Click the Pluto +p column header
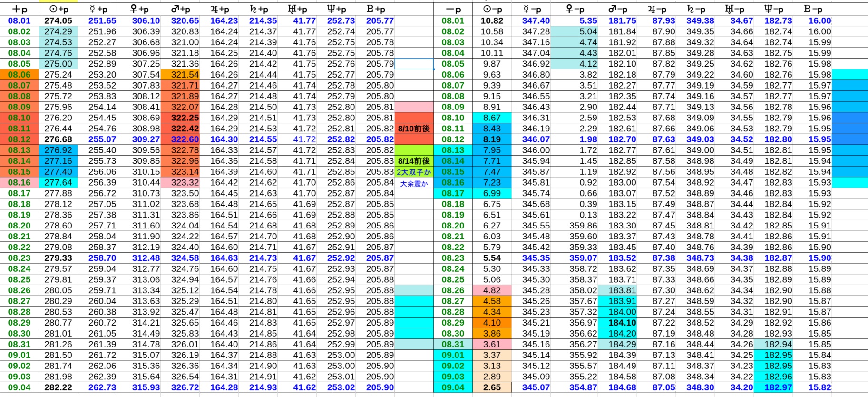 pos(376,9)
